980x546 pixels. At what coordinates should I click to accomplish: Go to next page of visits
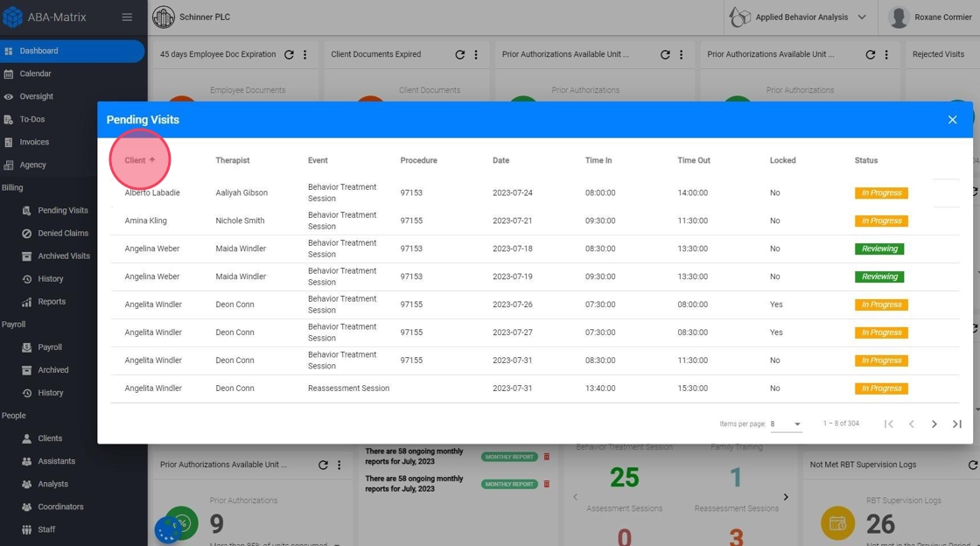point(934,423)
